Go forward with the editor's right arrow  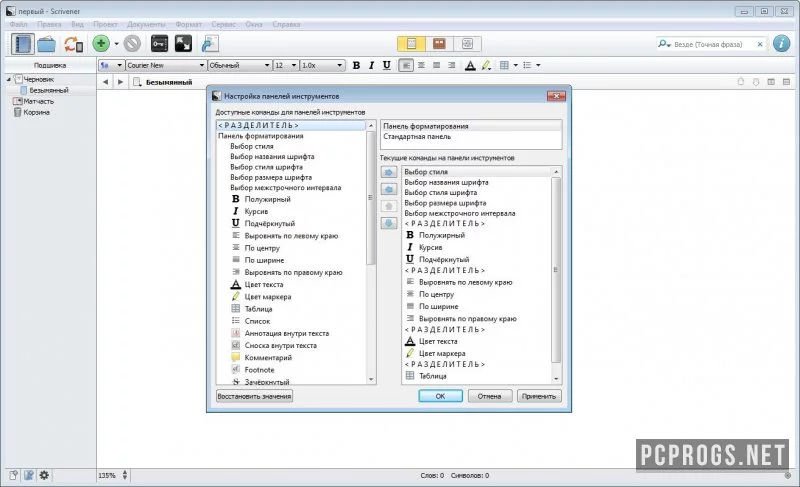[120, 82]
